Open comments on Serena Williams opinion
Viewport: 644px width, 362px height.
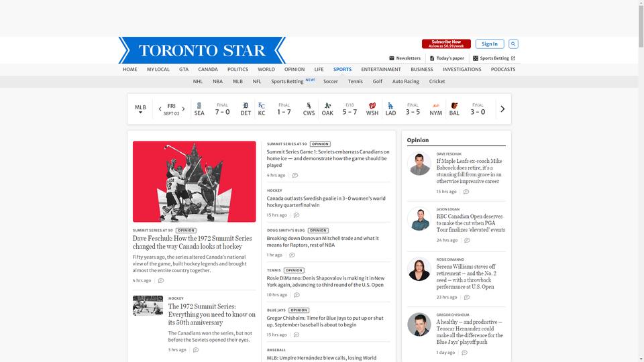tap(467, 297)
